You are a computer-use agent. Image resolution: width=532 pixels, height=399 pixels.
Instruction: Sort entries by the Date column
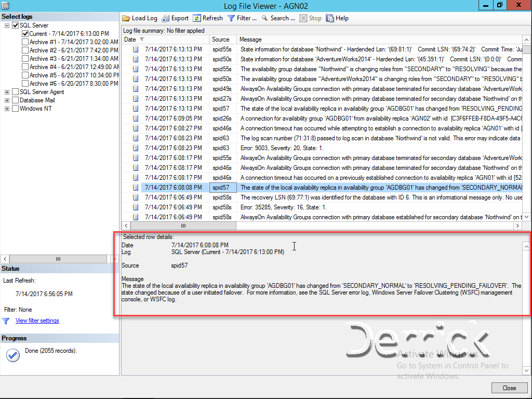[x=131, y=39]
